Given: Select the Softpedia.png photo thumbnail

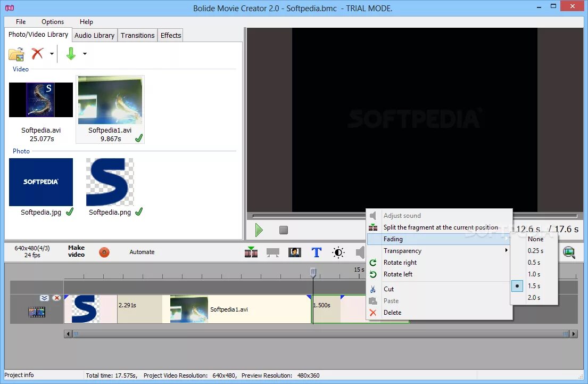Looking at the screenshot, I should (110, 182).
